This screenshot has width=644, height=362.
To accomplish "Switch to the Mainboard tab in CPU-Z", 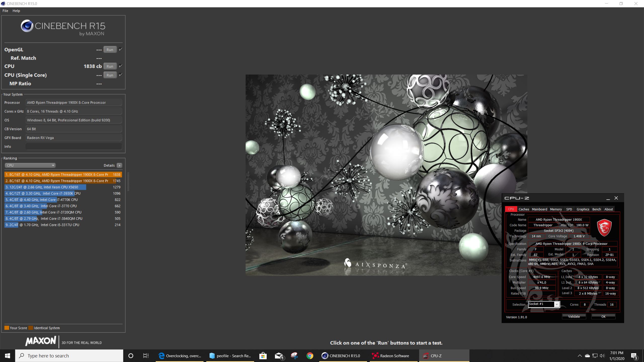I will (539, 209).
